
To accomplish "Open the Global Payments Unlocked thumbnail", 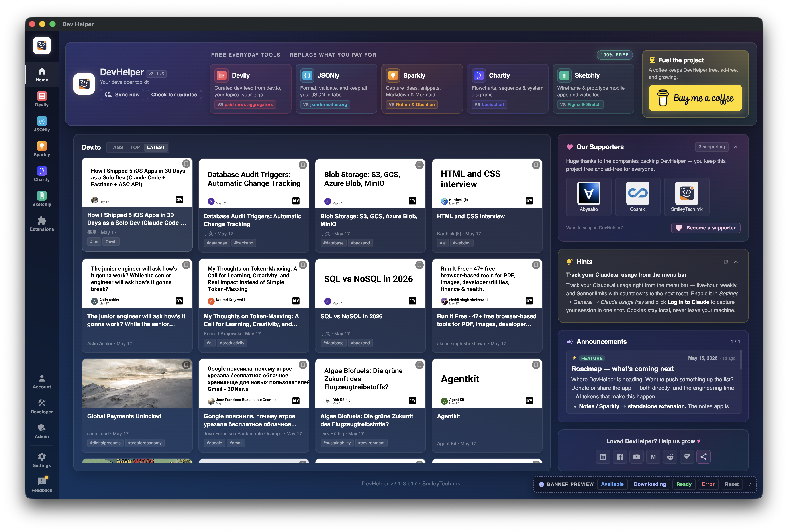I will [x=137, y=383].
